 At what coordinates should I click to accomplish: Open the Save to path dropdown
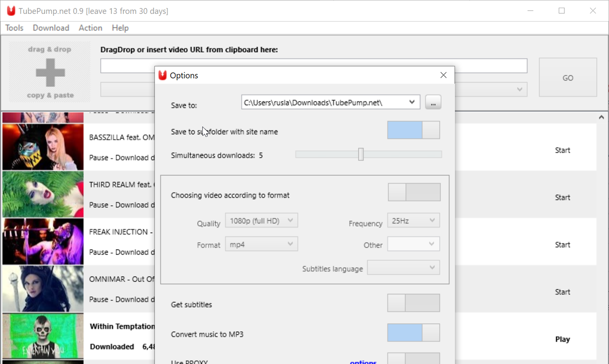[412, 102]
